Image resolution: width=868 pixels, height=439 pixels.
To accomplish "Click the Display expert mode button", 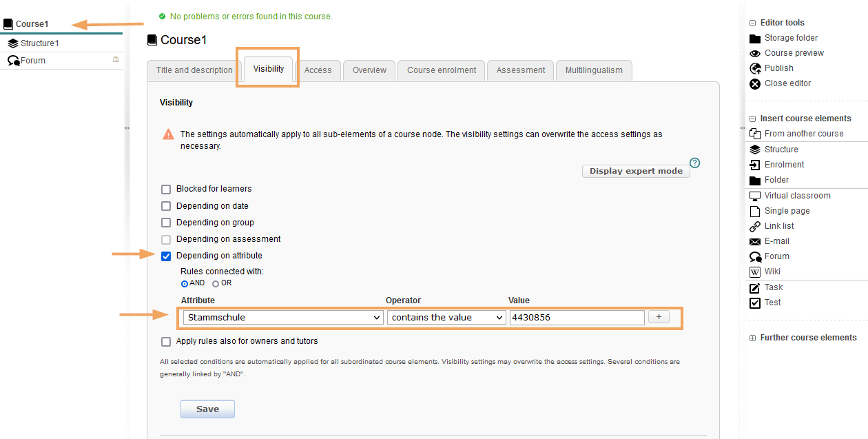I will (635, 171).
